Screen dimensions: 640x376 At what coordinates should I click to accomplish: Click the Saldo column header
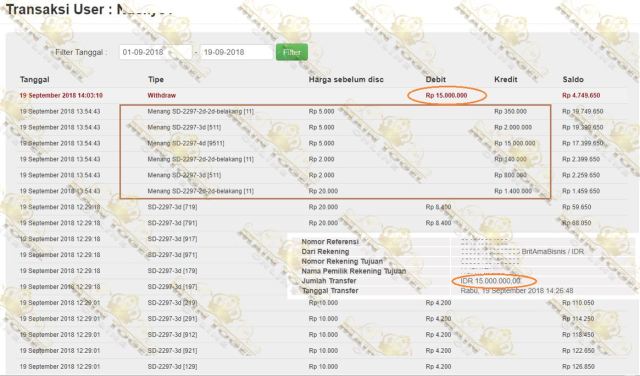coord(573,80)
